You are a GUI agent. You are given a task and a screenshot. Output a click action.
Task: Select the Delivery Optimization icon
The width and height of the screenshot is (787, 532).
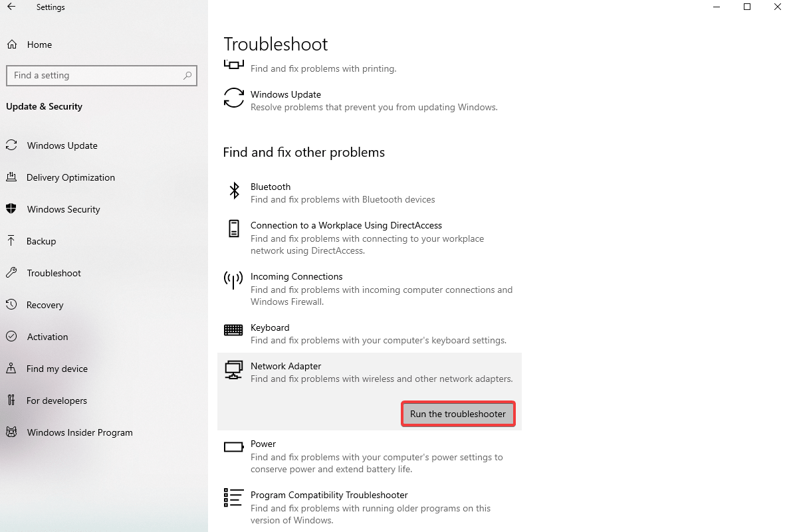click(x=11, y=177)
